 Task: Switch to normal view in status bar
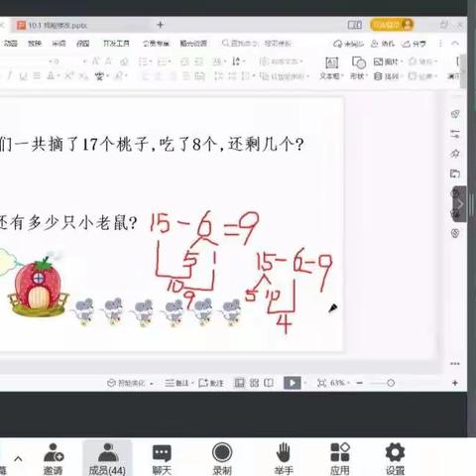239,383
